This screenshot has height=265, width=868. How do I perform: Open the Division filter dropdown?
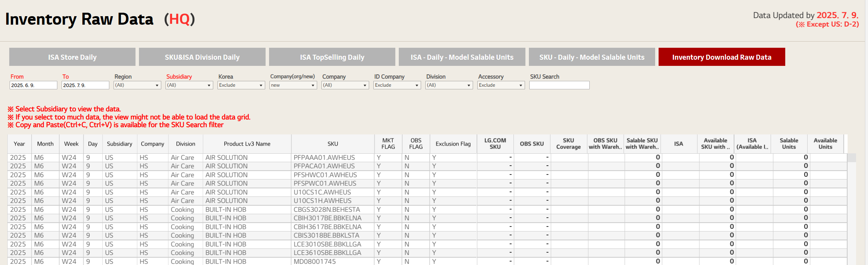(x=449, y=85)
